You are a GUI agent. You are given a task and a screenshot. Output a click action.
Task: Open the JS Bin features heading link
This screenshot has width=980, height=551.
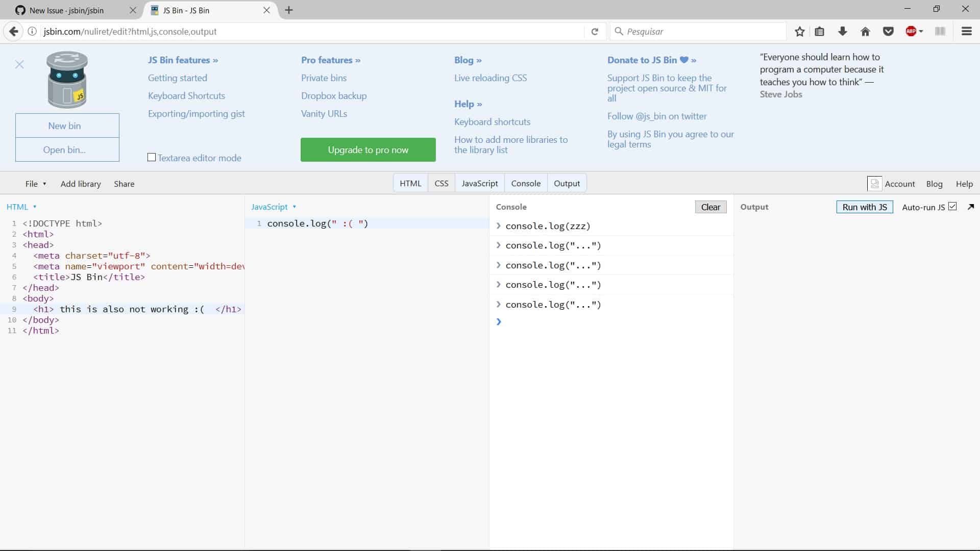point(183,60)
